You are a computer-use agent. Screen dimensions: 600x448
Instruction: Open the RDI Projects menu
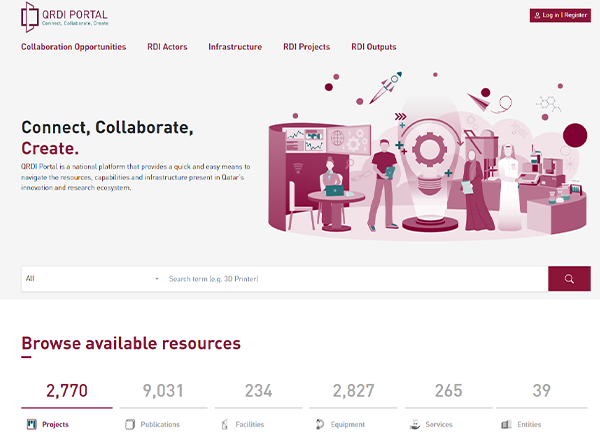pyautogui.click(x=306, y=47)
